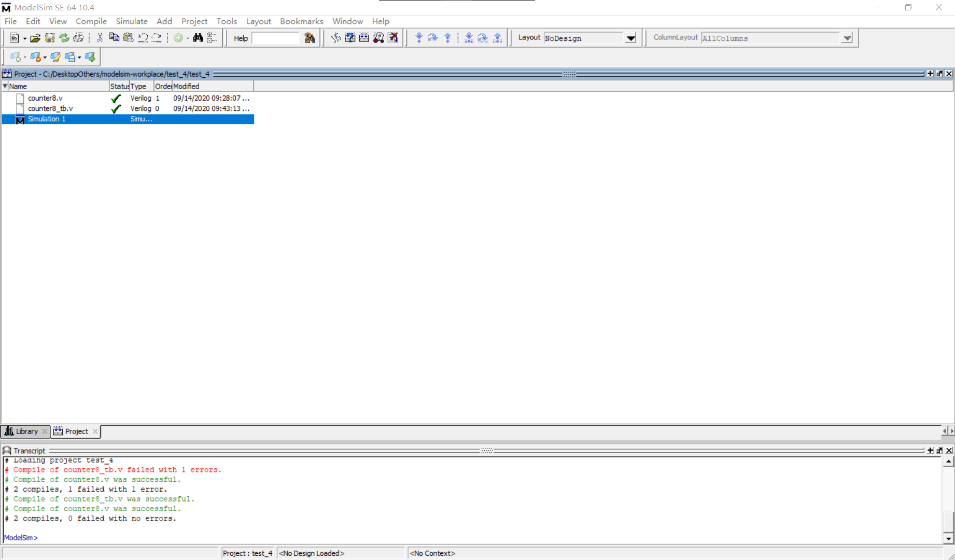The image size is (955, 560).
Task: Click the Delete Bookmark icon in second toolbar
Action: click(x=35, y=57)
